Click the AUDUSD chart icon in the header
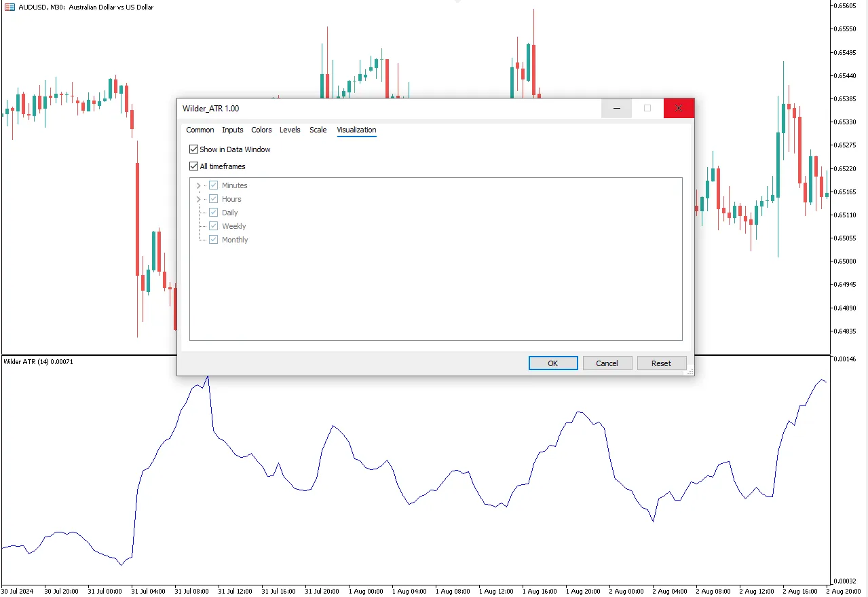This screenshot has height=597, width=868. click(x=10, y=7)
